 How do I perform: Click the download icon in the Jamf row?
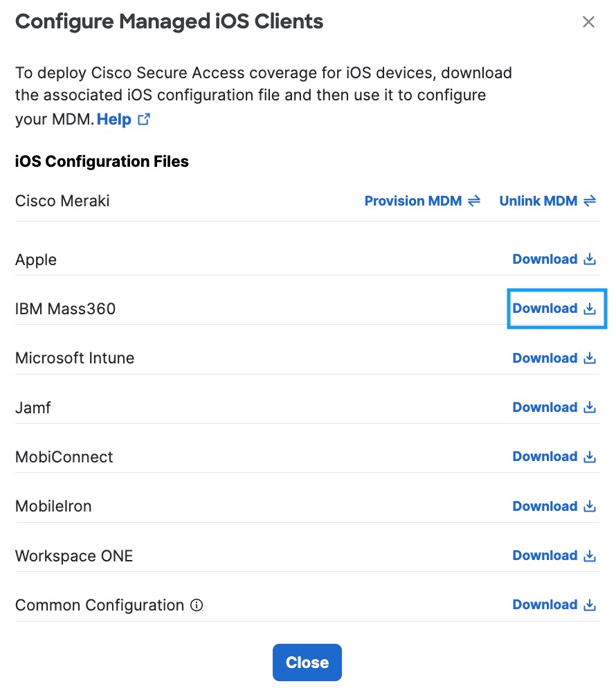[590, 407]
